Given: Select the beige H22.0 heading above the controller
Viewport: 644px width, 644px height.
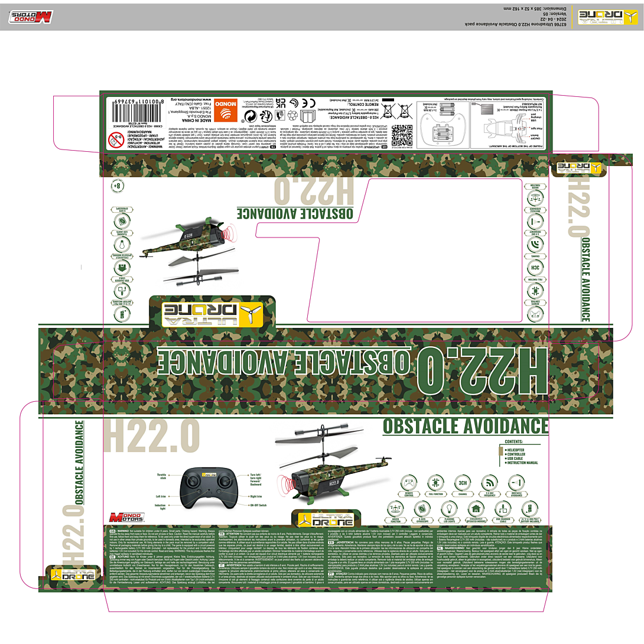Looking at the screenshot, I should pos(152,435).
